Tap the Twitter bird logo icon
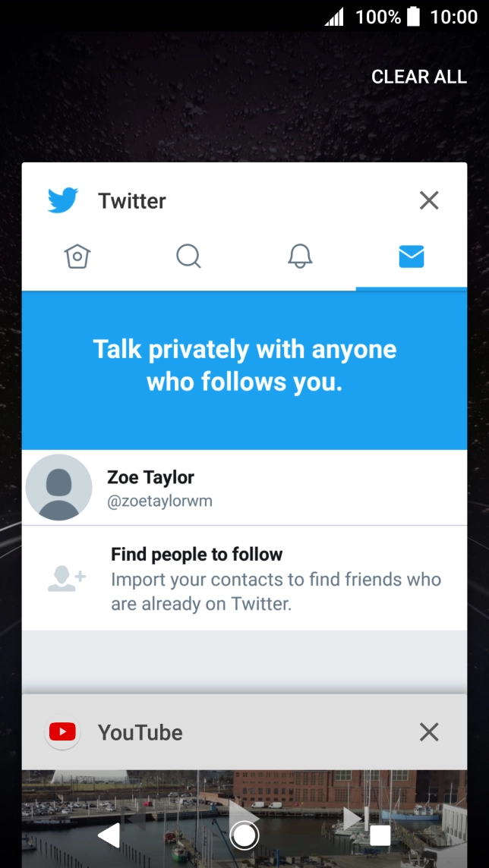The height and width of the screenshot is (868, 489). tap(63, 201)
